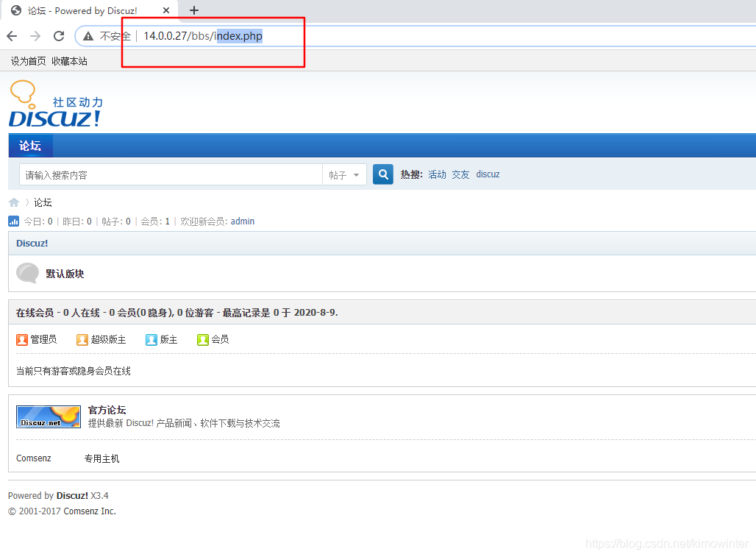Click the © 2001-2017 copyright text
Viewport: 756px width, 557px height.
pos(35,511)
